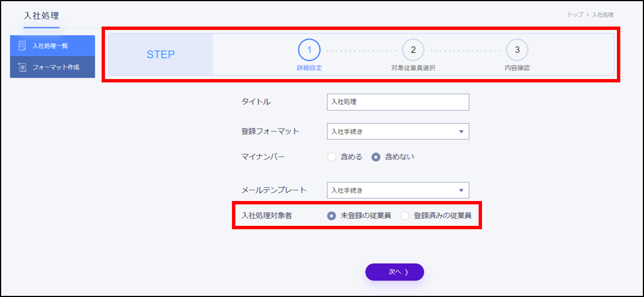Click the タイトル input field
Screen dimensions: 644x297
398,102
